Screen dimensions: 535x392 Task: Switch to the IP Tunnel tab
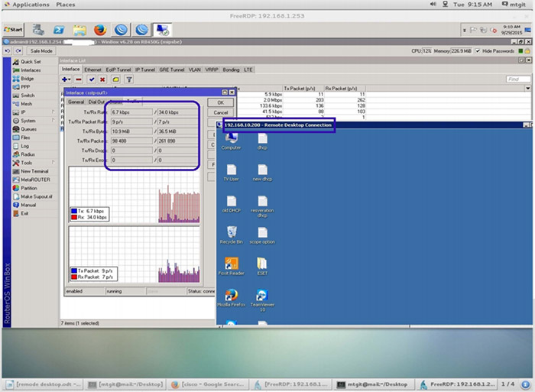[x=145, y=70]
